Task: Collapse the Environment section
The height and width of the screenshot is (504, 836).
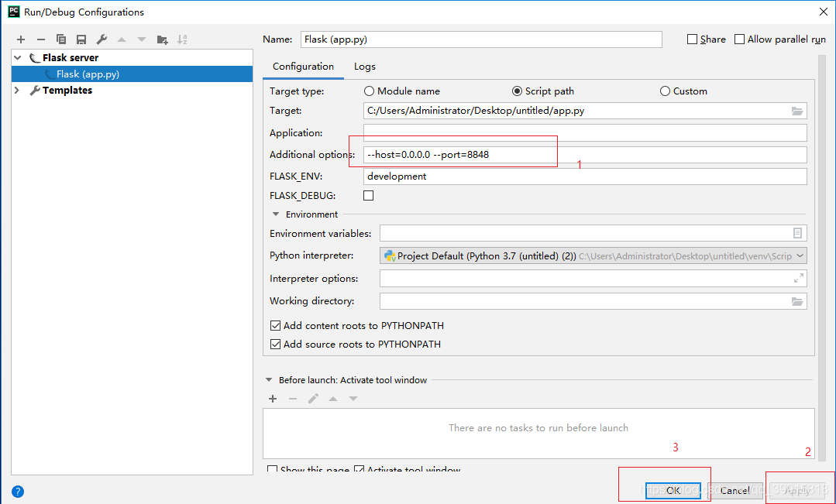Action: coord(276,214)
